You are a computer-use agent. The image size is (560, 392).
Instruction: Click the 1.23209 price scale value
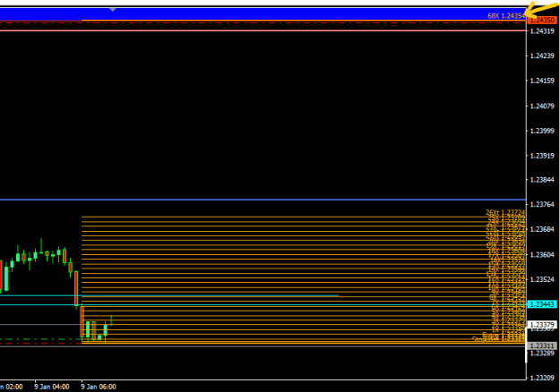(542, 378)
